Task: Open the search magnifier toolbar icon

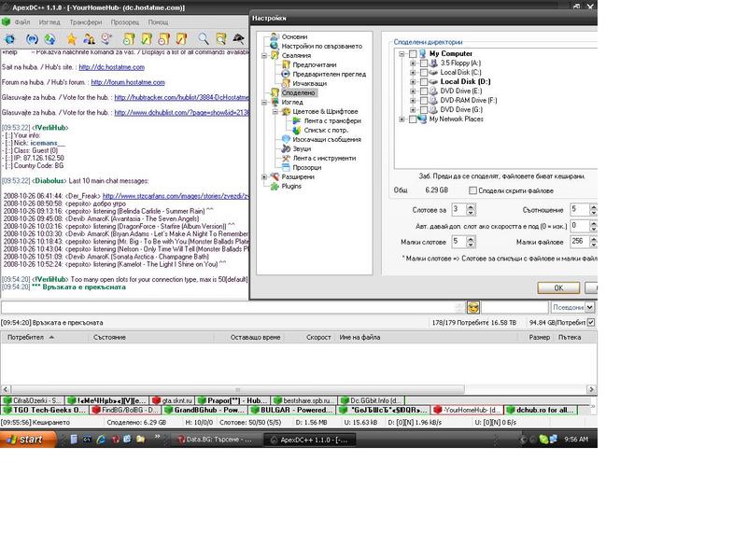Action: (x=204, y=39)
